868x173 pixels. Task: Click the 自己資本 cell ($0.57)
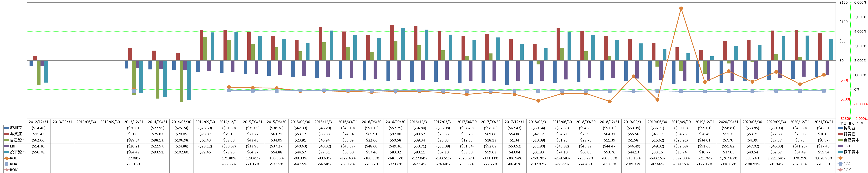[x=824, y=140]
